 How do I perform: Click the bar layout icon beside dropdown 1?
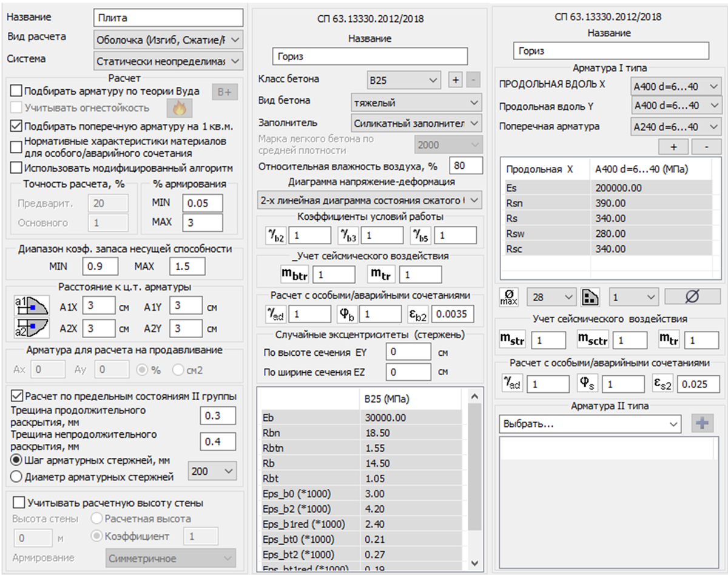(590, 297)
